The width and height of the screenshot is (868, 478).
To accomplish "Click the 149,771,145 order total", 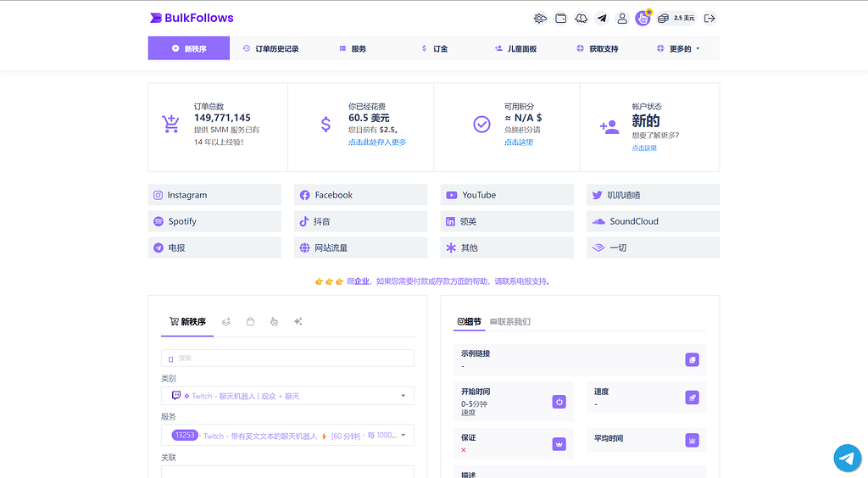I will (222, 118).
